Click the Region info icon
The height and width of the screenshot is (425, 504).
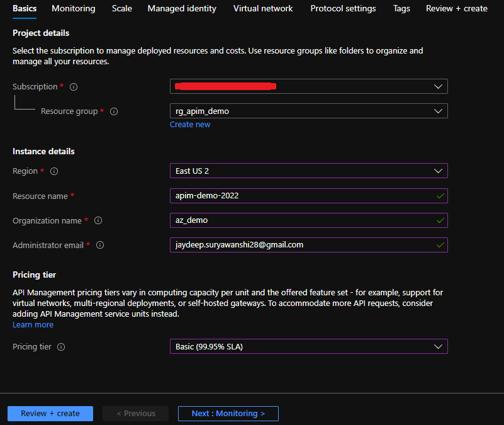click(54, 171)
